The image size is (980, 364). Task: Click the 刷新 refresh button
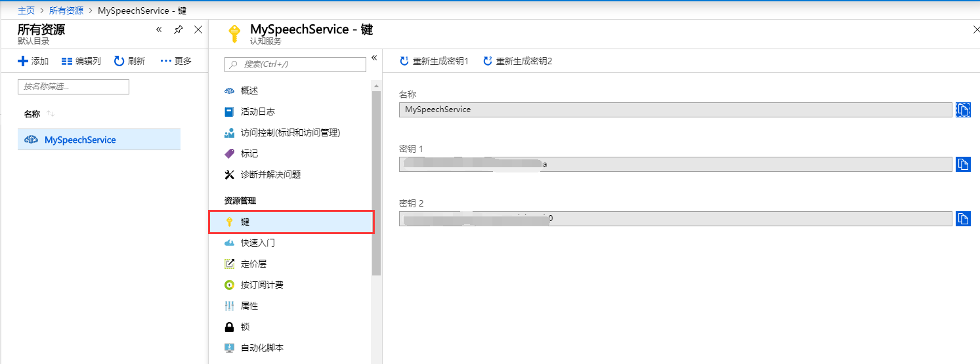tap(129, 61)
